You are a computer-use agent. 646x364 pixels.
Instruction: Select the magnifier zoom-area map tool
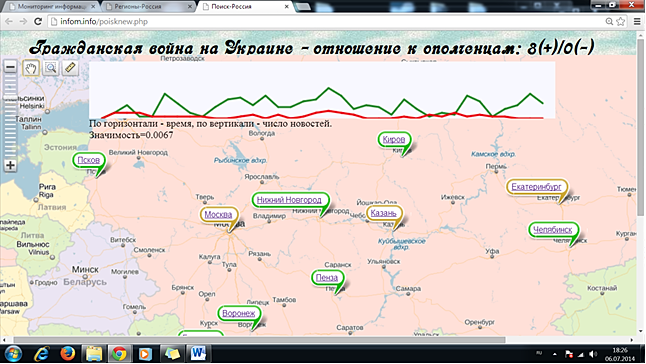pyautogui.click(x=51, y=68)
